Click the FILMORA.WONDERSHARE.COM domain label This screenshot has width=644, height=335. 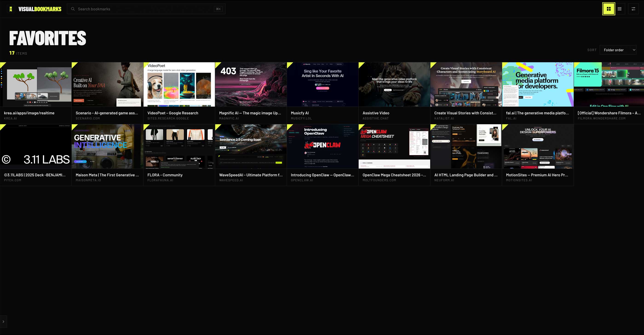[602, 118]
